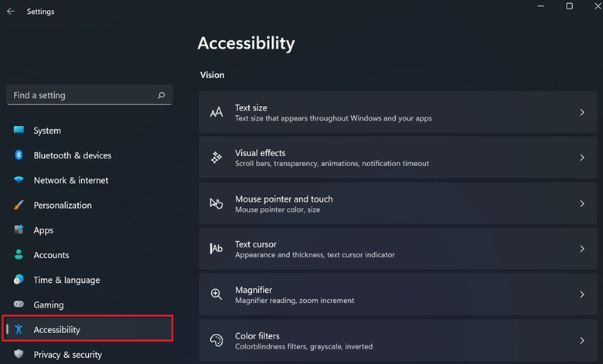This screenshot has width=603, height=364.
Task: Click the back arrow in Settings header
Action: pos(11,12)
